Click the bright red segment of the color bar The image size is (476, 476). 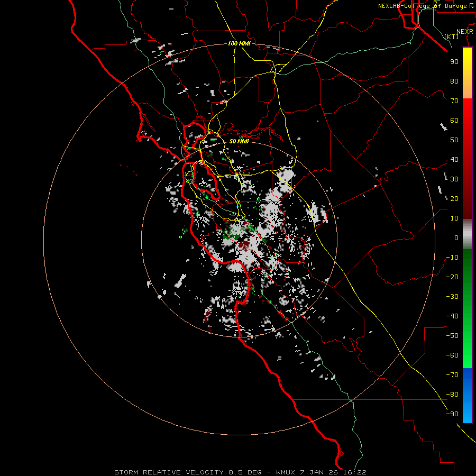click(467, 159)
